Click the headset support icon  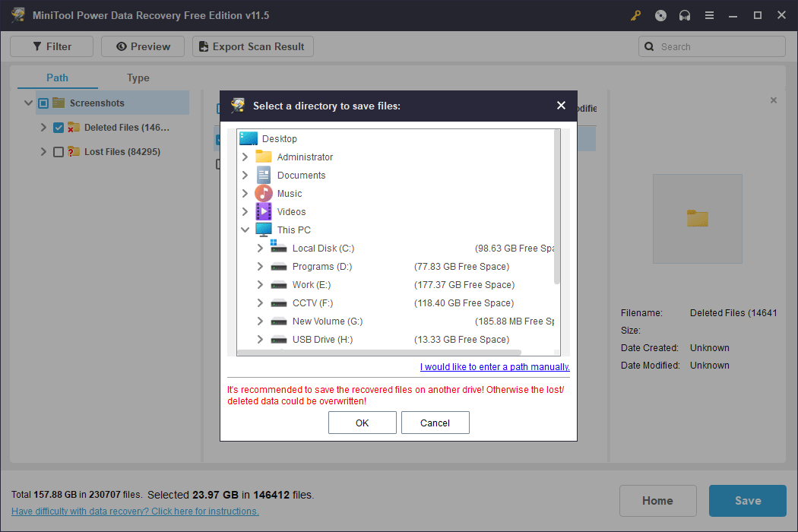[x=685, y=15]
